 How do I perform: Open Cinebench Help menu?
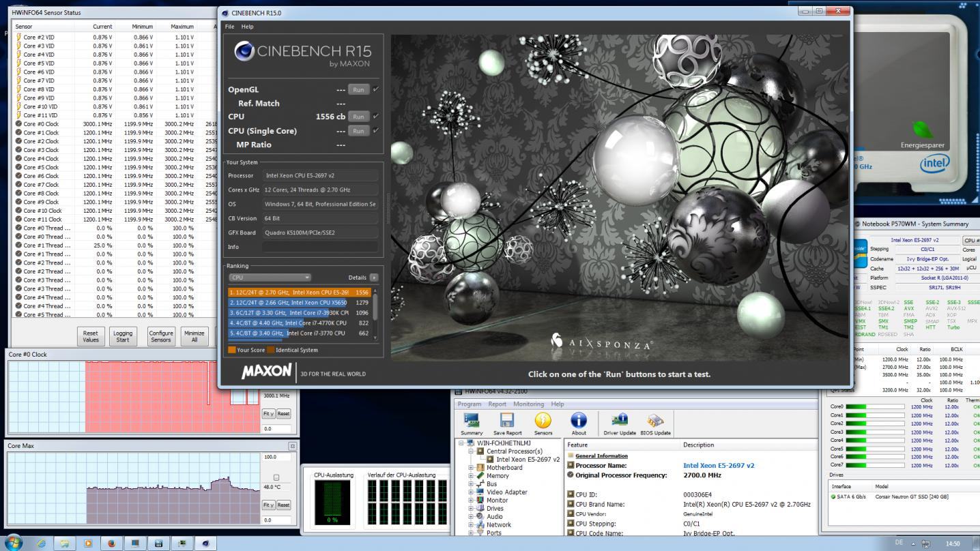tap(247, 27)
